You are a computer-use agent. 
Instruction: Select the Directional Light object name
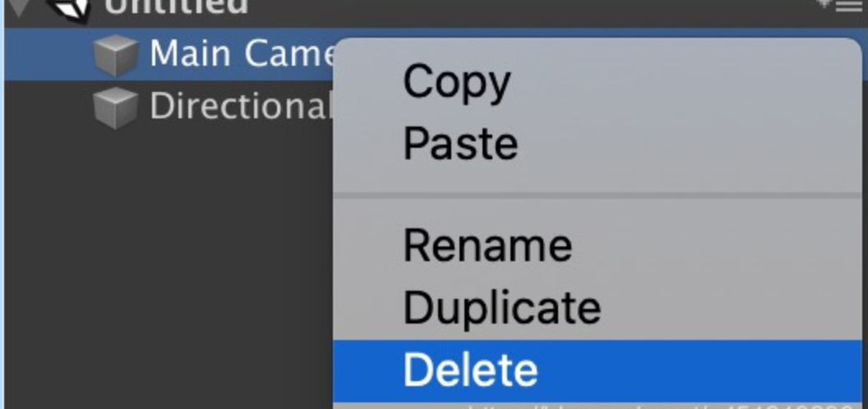[x=238, y=107]
